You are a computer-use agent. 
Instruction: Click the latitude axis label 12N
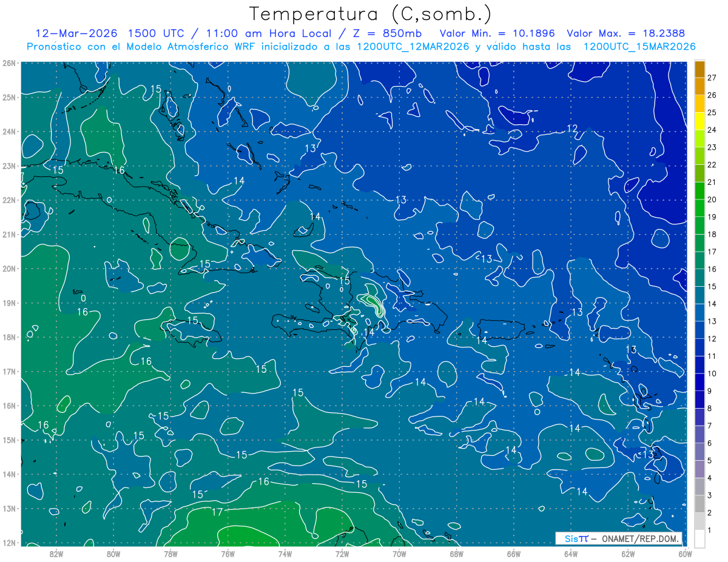[x=8, y=543]
